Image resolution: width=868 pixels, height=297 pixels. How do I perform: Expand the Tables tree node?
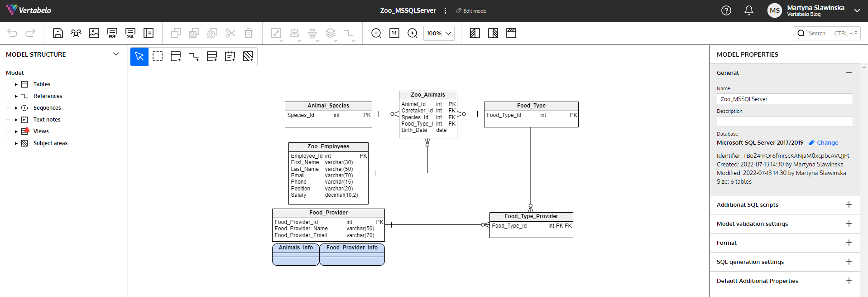(16, 84)
